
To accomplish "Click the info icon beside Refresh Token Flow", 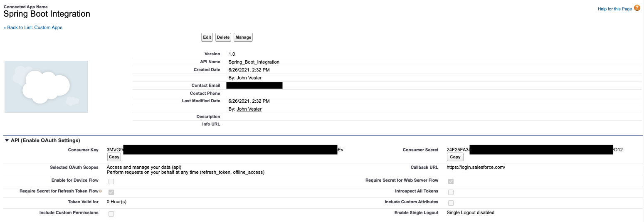I will (x=100, y=192).
